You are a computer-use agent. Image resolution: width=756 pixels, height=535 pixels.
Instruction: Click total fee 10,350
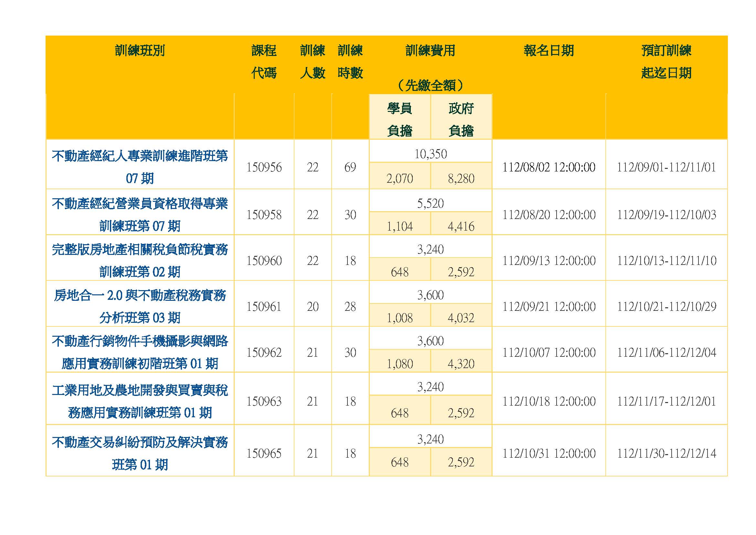click(430, 154)
